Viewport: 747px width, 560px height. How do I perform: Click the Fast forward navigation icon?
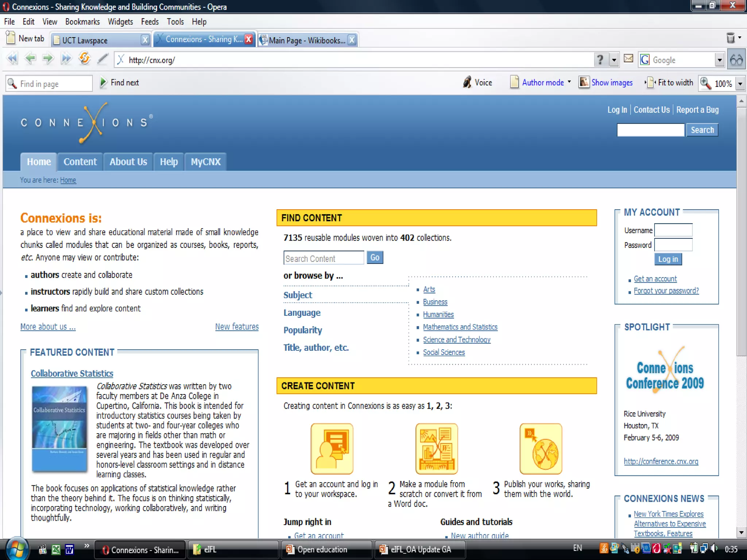(66, 58)
